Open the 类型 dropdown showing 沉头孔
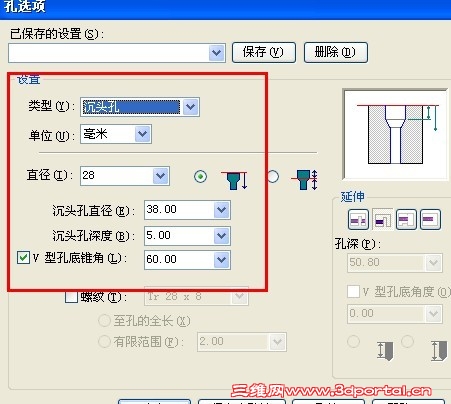 pyautogui.click(x=190, y=107)
